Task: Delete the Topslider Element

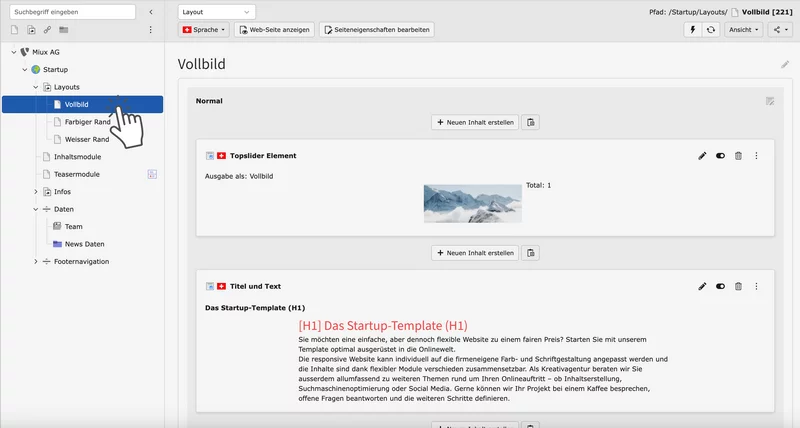Action: (738, 156)
